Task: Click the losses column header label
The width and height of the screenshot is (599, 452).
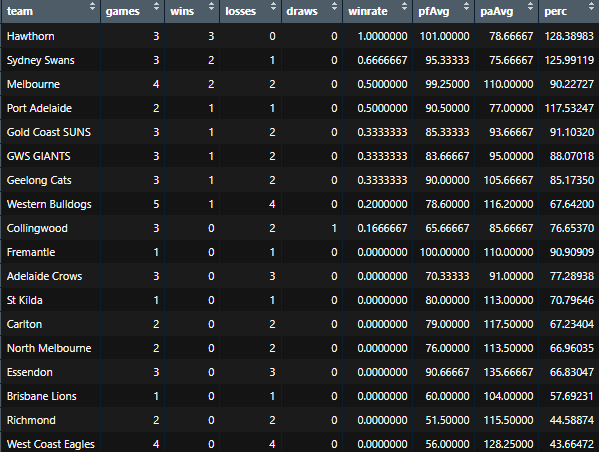Action: (241, 11)
